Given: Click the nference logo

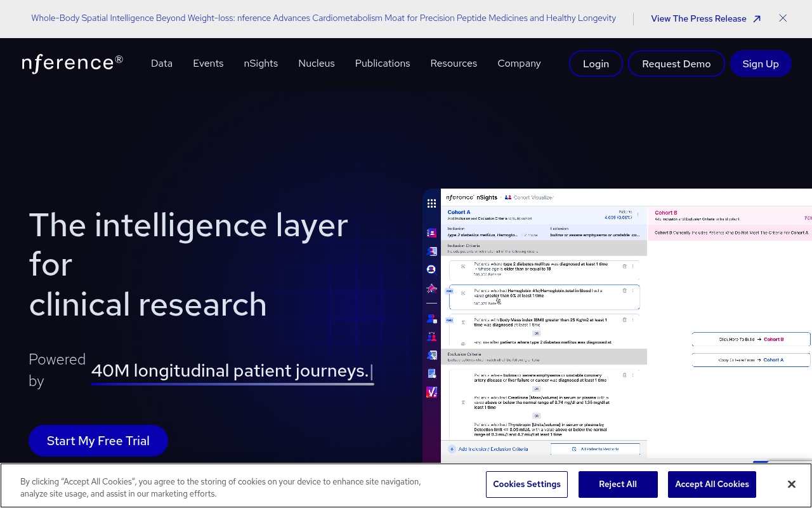Looking at the screenshot, I should click(72, 63).
